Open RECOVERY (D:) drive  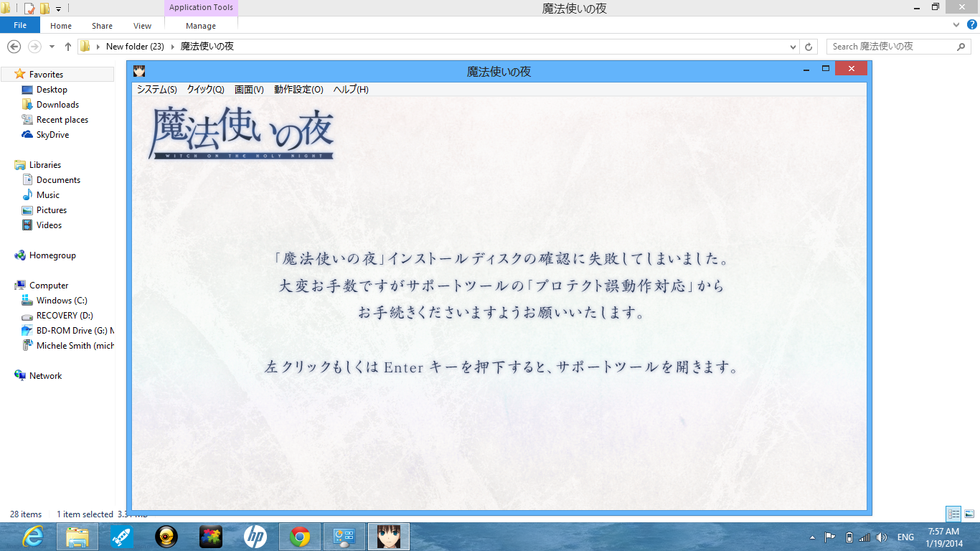coord(65,316)
